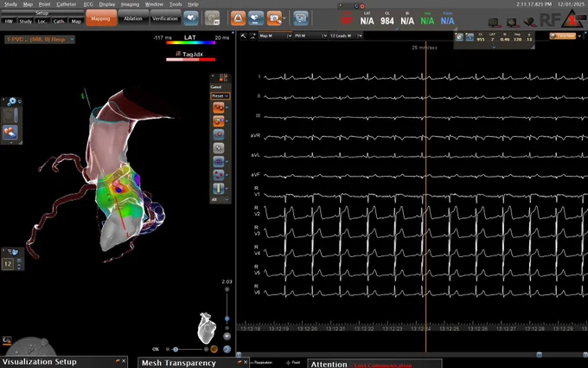
Task: Open the Study setup step
Action: click(x=25, y=21)
